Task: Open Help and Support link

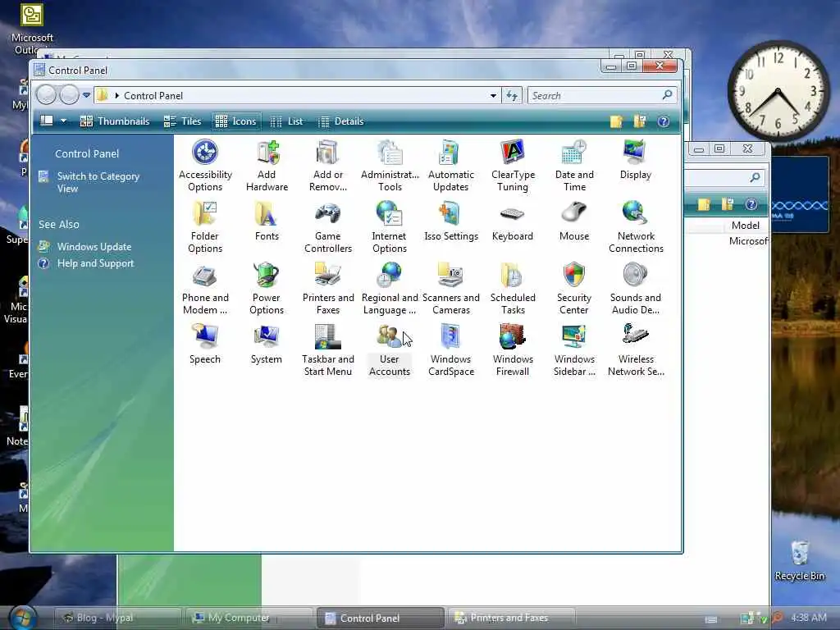Action: [95, 263]
